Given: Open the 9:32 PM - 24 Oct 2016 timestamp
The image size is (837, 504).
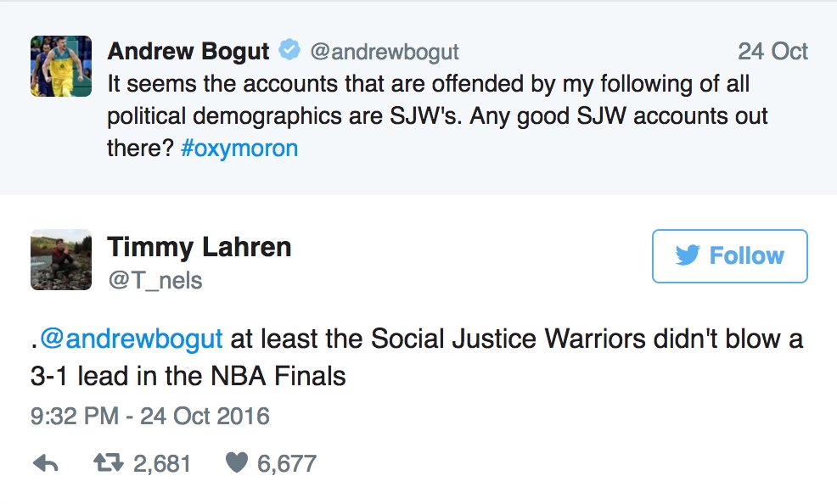Looking at the screenshot, I should point(150,417).
